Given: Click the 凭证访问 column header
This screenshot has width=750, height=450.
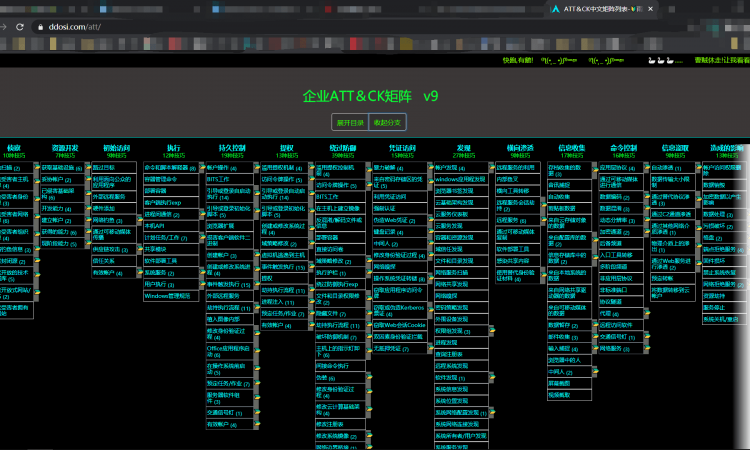Looking at the screenshot, I should (402, 148).
